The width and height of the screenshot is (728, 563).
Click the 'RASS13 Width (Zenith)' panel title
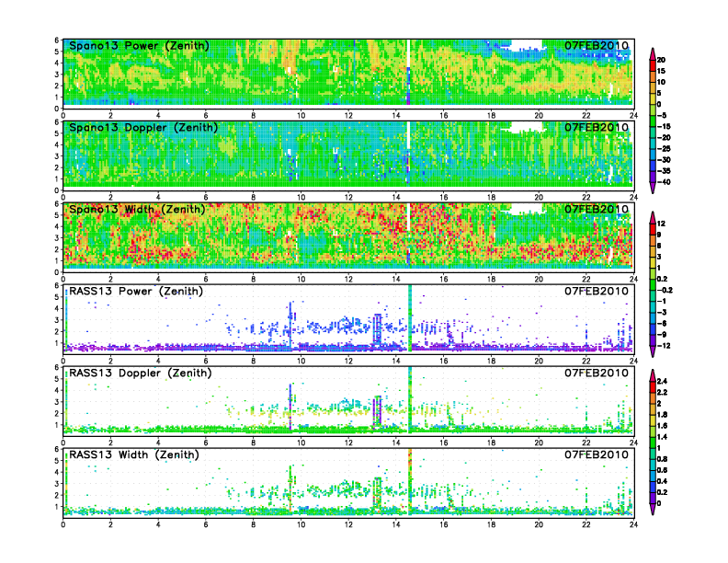[133, 454]
